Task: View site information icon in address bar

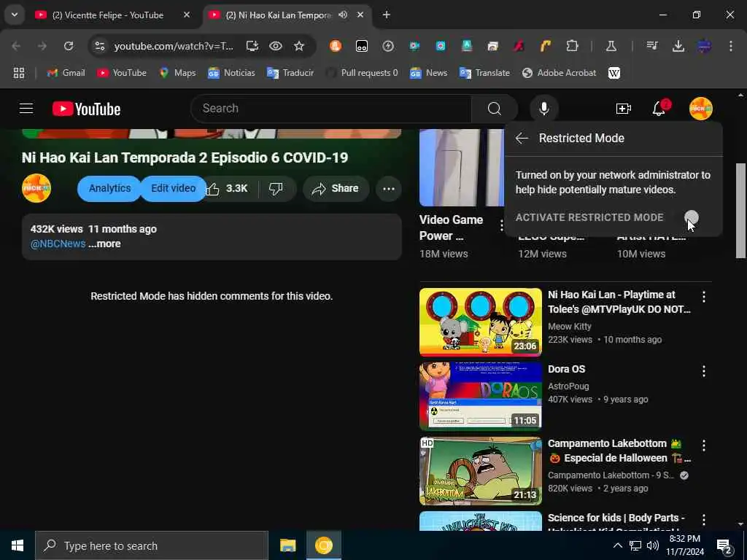Action: coord(99,46)
